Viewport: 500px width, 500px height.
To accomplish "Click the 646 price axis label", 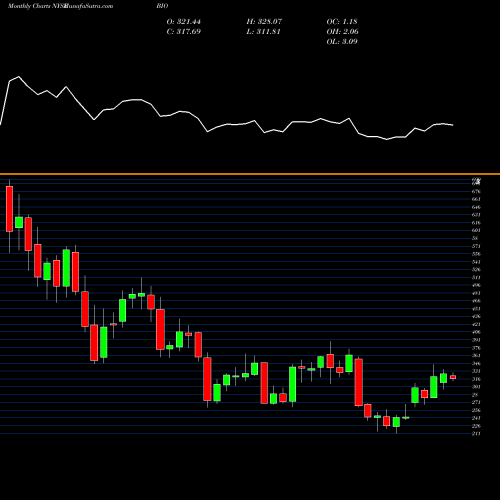I will click(x=476, y=207).
